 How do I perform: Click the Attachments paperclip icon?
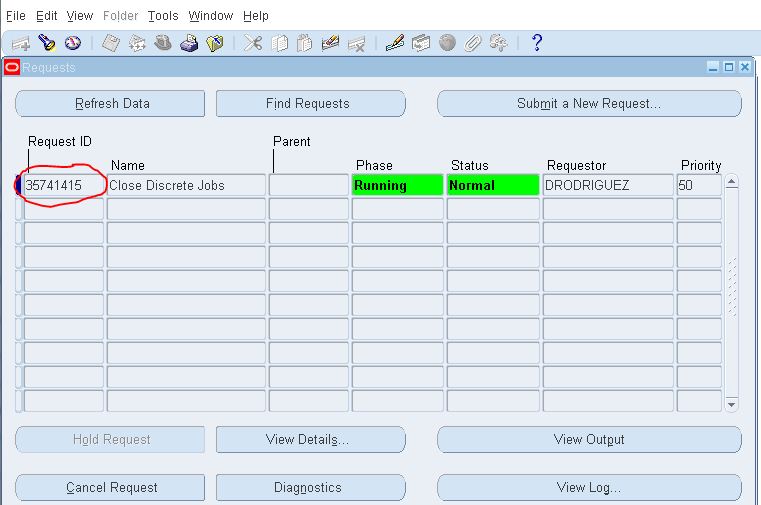click(x=473, y=43)
